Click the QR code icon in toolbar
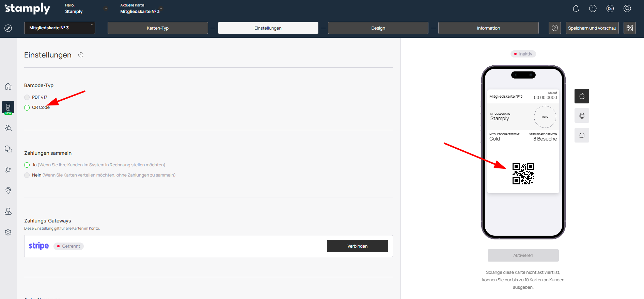The image size is (644, 299). 629,28
